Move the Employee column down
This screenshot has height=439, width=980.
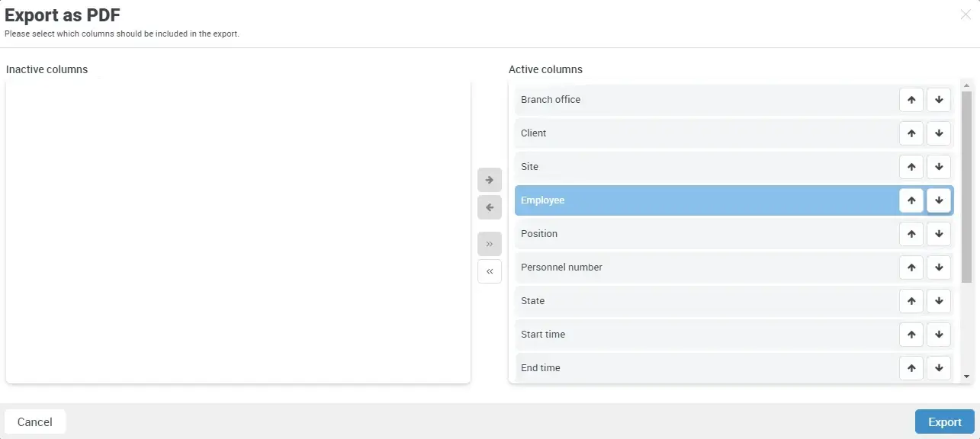click(939, 200)
